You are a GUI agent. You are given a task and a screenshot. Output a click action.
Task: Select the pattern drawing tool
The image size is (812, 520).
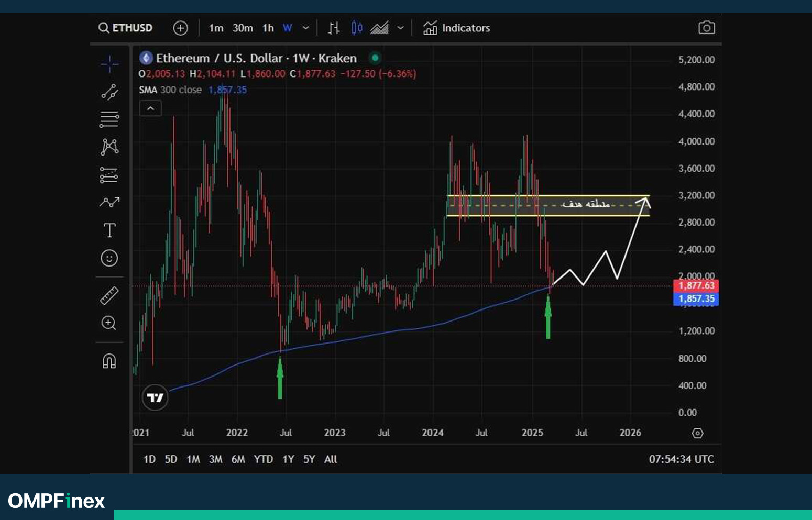[109, 147]
